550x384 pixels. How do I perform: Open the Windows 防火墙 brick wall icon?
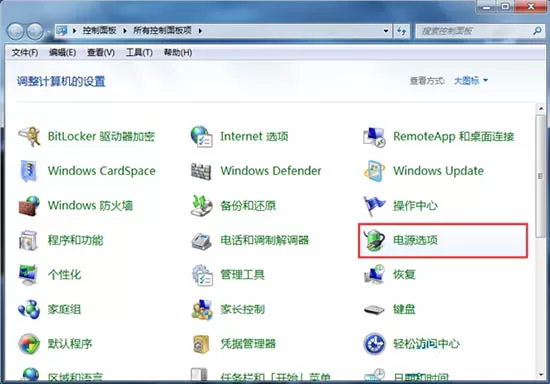(x=29, y=206)
